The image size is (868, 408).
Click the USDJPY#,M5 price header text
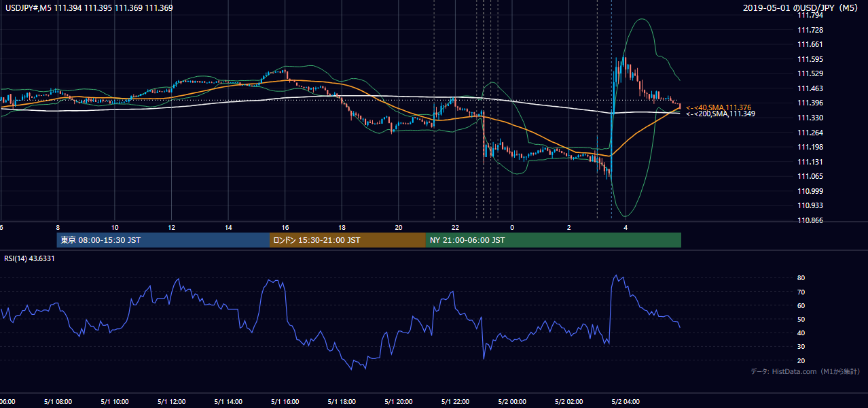89,8
